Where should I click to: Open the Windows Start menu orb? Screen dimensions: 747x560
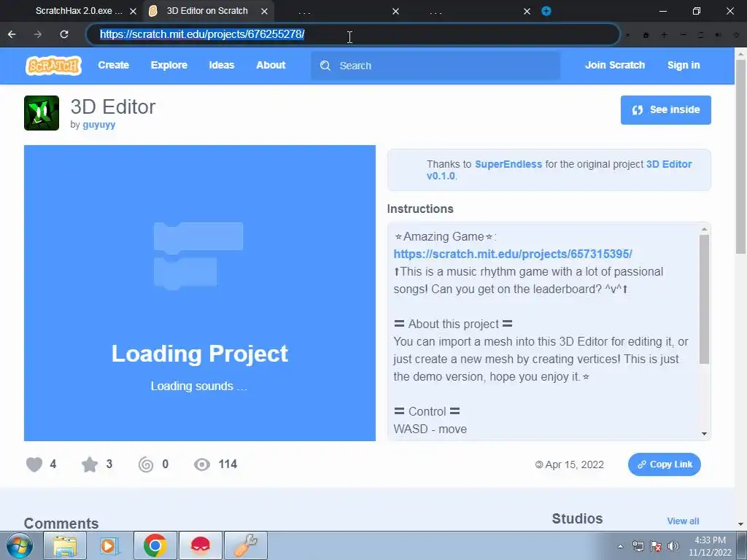point(20,545)
